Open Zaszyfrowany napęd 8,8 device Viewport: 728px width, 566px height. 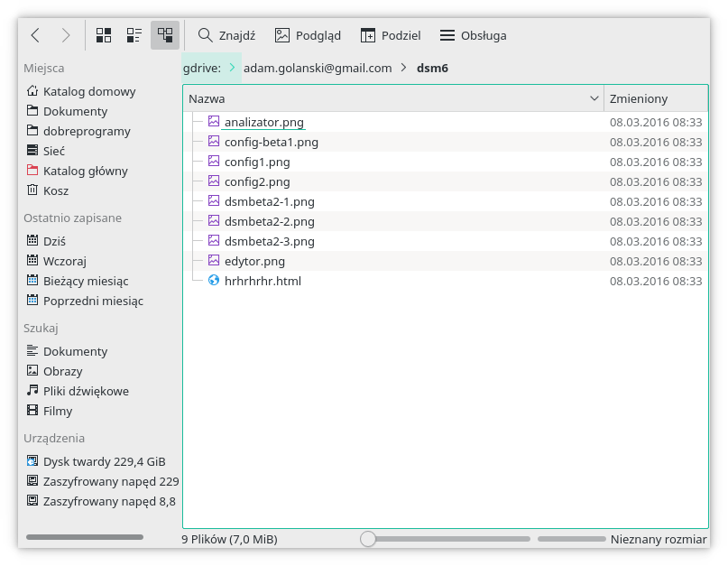coord(101,501)
